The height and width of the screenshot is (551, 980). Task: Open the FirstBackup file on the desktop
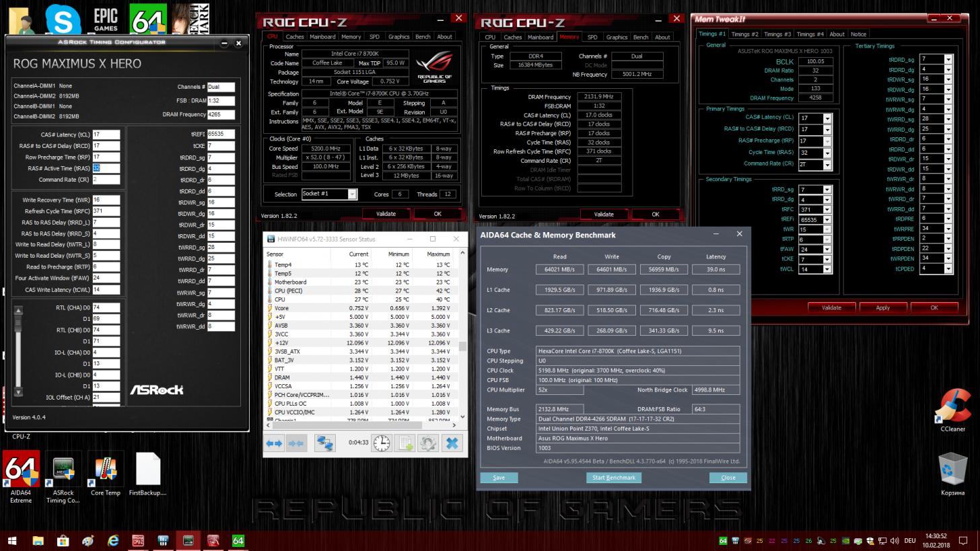[x=148, y=474]
